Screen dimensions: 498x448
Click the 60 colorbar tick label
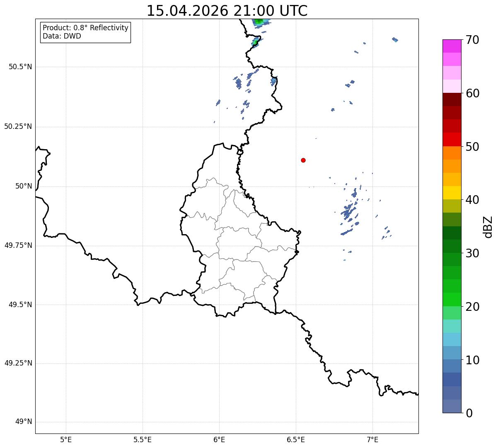(x=472, y=93)
